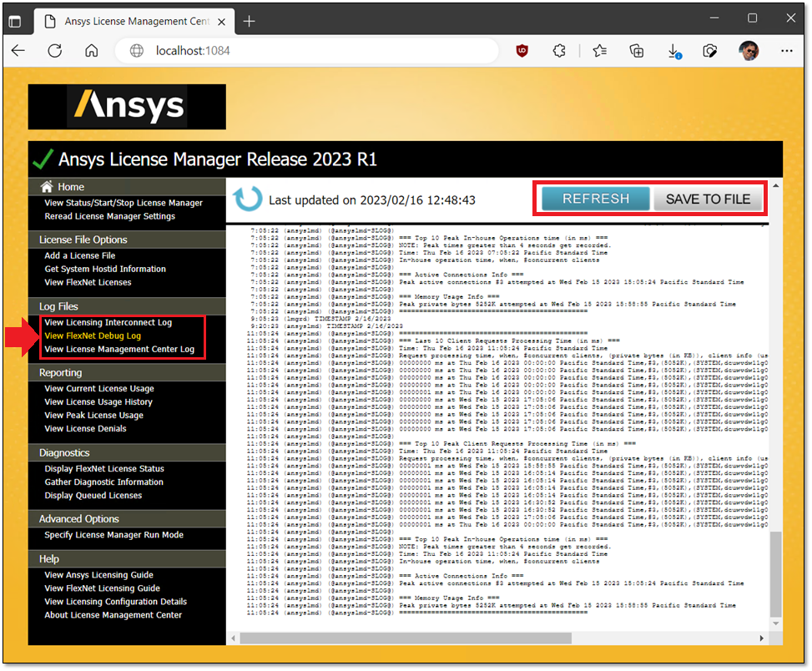Viewport: 812px width, 671px height.
Task: Open View FlexNet Debug Log
Action: (93, 336)
